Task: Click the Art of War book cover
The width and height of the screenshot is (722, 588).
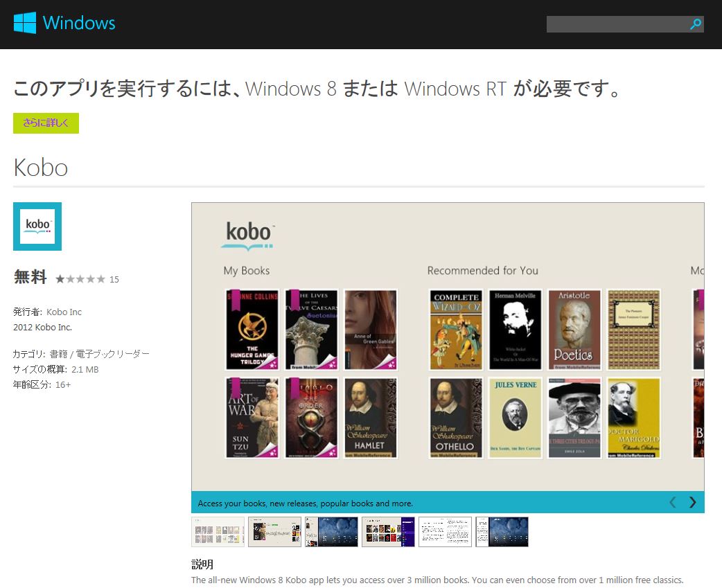Action: (x=252, y=418)
